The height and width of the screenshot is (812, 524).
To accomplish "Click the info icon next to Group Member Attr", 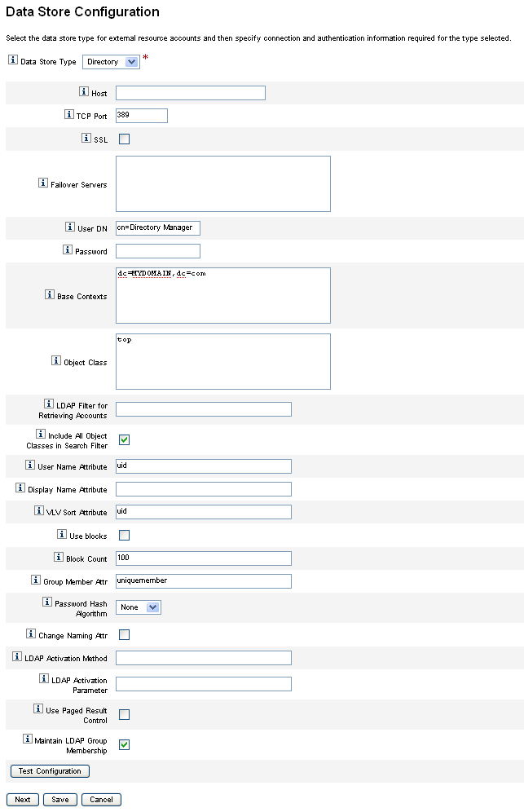I will click(x=36, y=580).
